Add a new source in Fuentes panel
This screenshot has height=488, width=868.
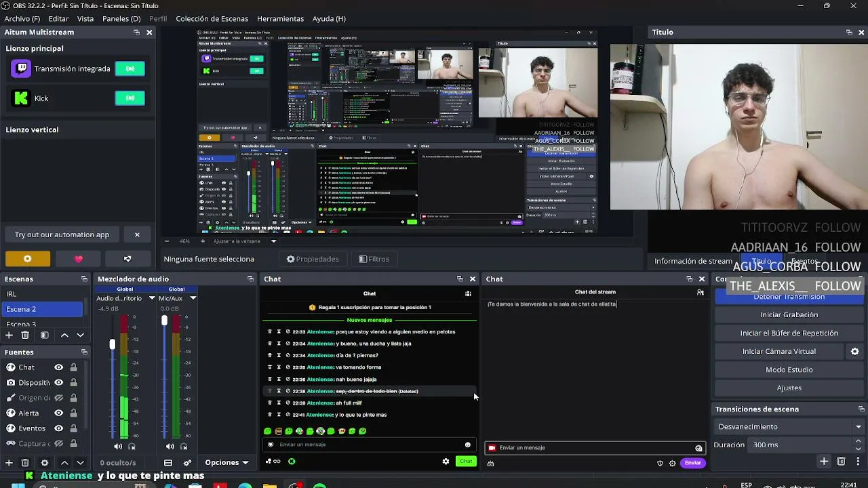pyautogui.click(x=9, y=463)
